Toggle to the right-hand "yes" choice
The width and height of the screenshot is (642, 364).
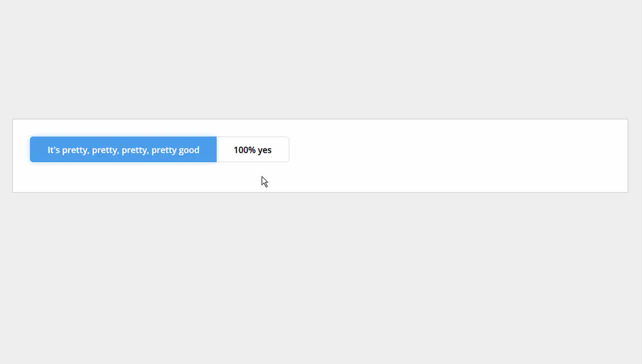tap(252, 150)
